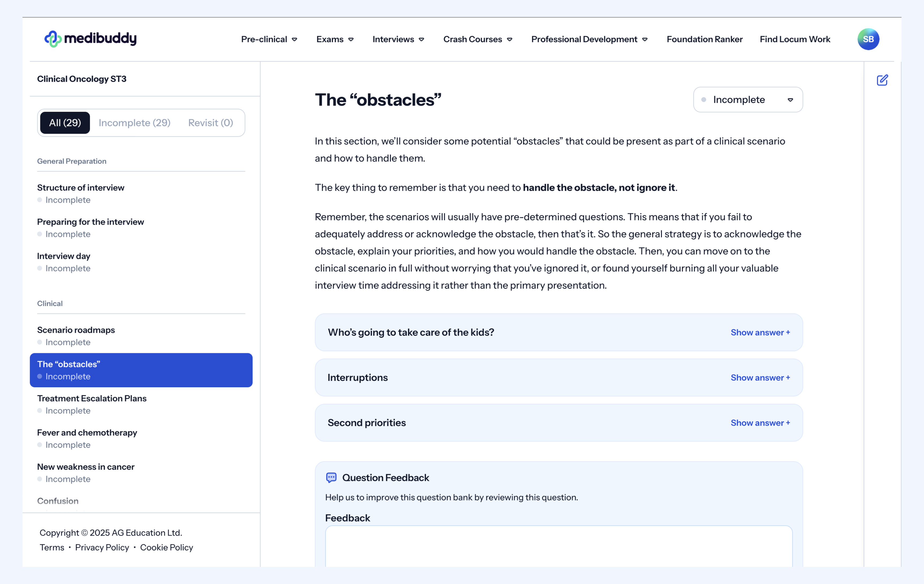Switch to the Incomplete (29) filter tab
This screenshot has height=584, width=924.
134,123
